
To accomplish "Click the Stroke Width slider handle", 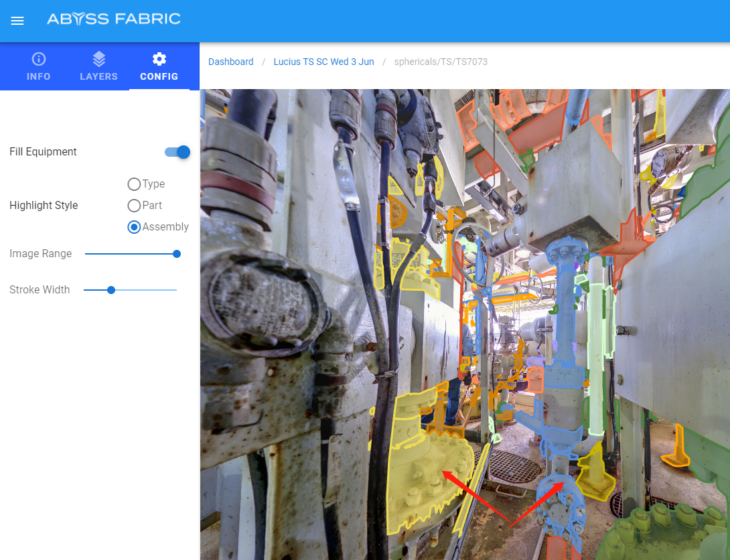I will 111,290.
